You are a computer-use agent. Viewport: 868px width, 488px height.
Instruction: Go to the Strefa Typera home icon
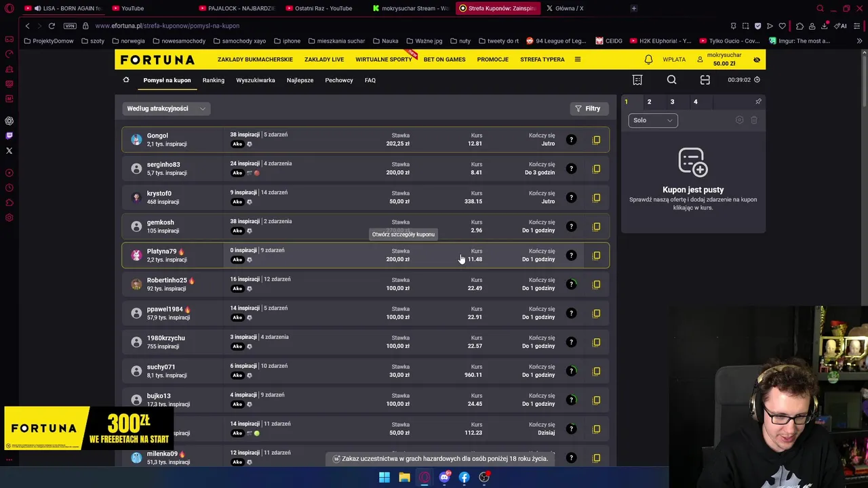pos(126,80)
